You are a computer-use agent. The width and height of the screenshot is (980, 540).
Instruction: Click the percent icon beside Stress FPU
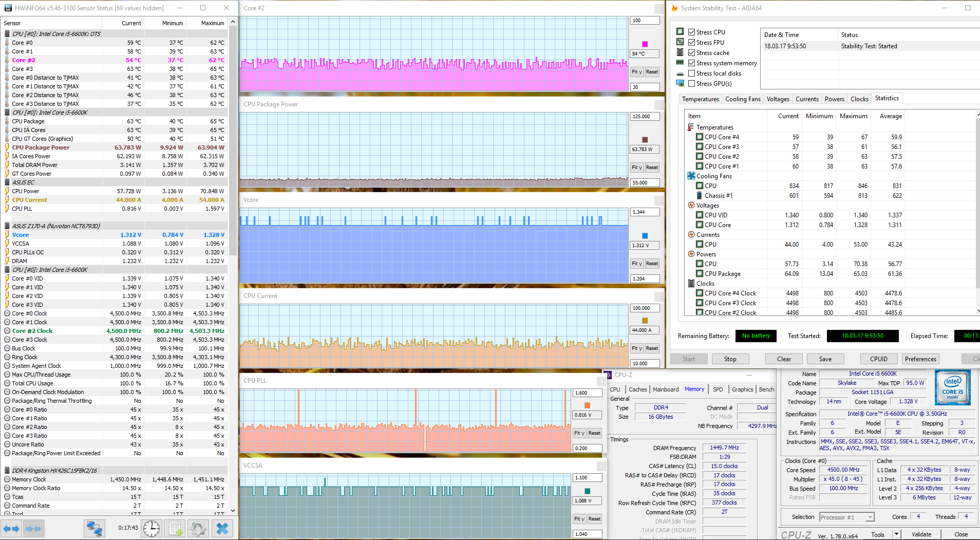[x=680, y=42]
